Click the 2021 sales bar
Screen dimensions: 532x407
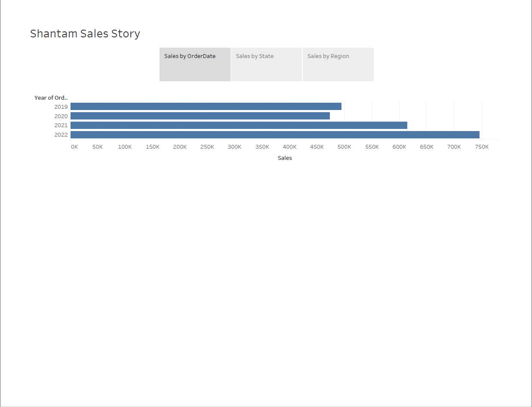(x=239, y=125)
